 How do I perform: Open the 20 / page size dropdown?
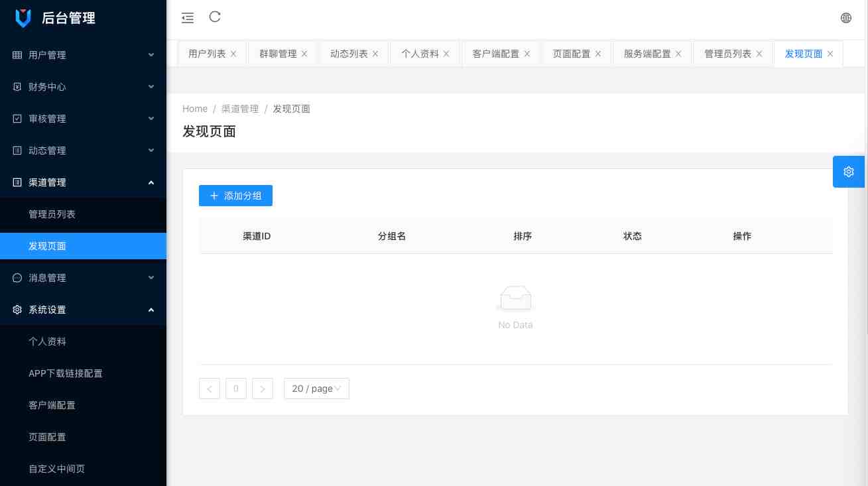316,389
